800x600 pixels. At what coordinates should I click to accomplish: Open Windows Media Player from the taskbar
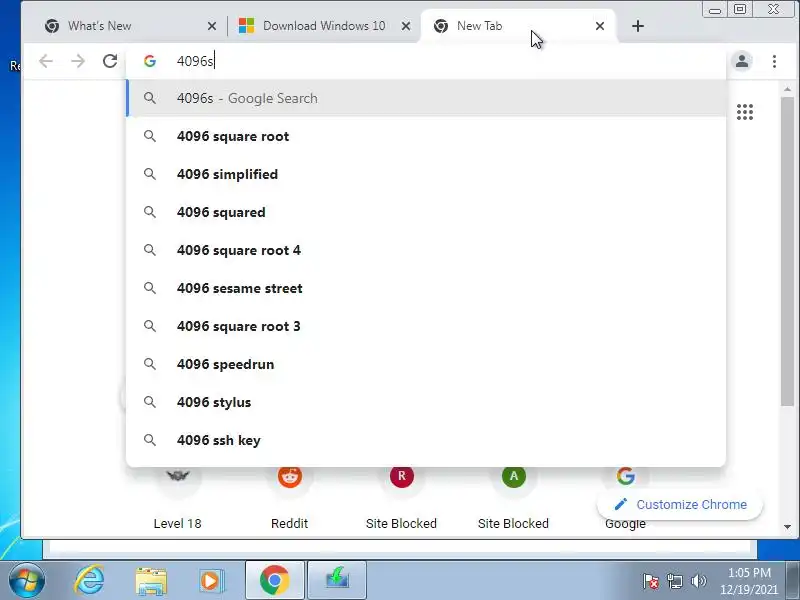coord(212,581)
